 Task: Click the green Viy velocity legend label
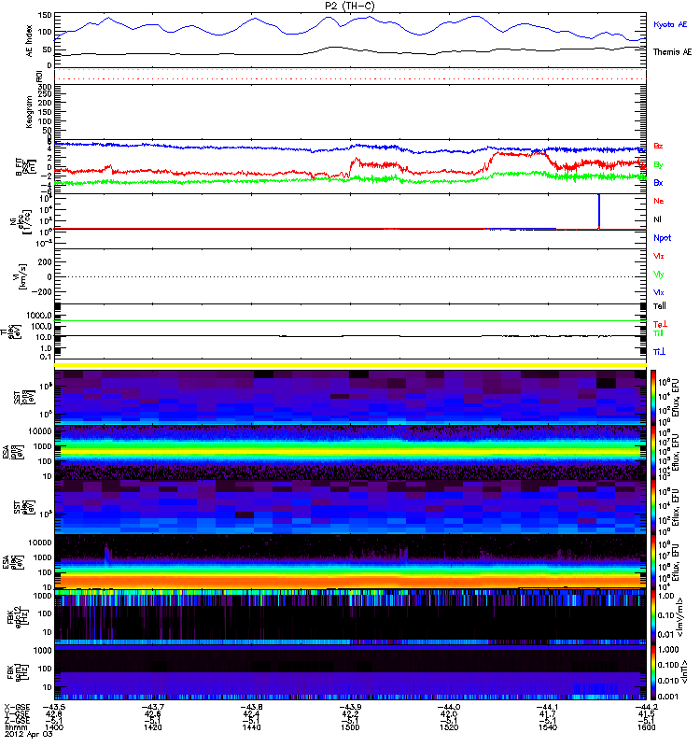point(659,275)
